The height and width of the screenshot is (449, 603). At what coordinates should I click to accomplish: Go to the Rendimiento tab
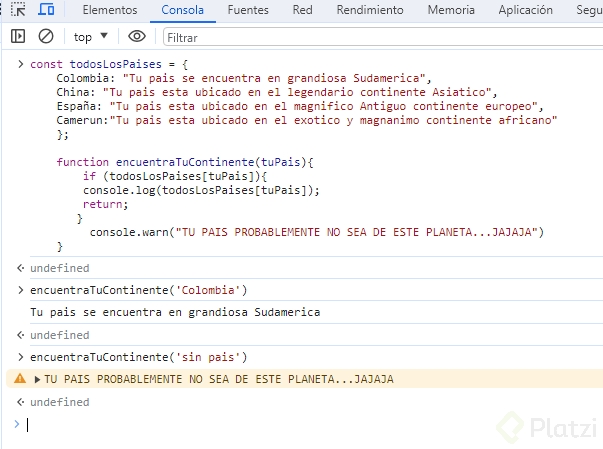coord(370,10)
